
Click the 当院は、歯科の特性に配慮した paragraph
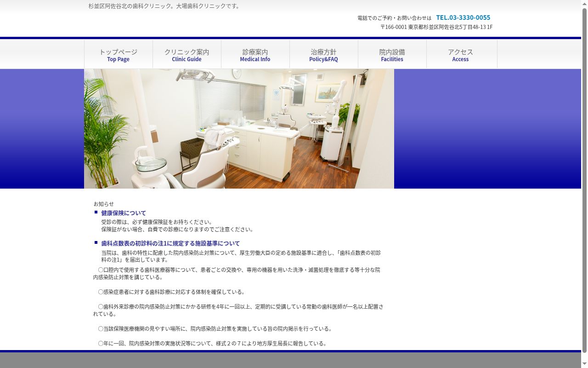point(241,256)
